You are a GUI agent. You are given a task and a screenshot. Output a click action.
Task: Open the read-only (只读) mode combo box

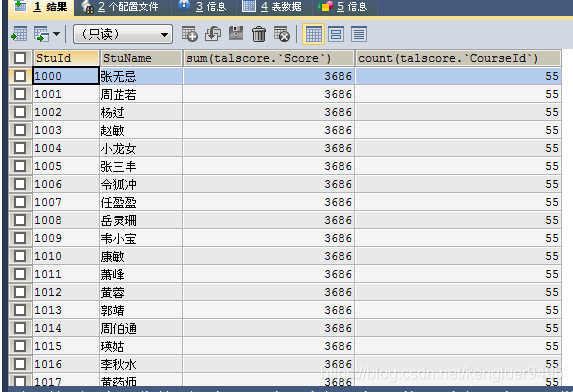tap(123, 34)
